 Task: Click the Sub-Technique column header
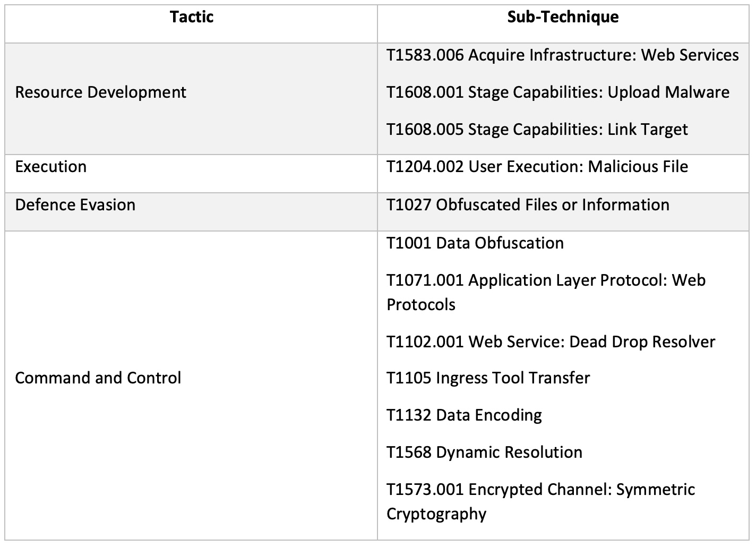[563, 17]
